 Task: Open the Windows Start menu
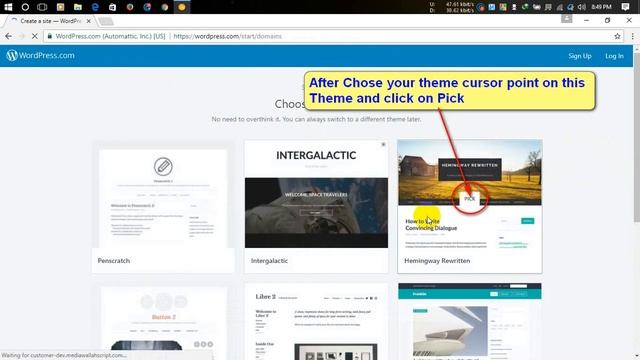click(x=8, y=7)
